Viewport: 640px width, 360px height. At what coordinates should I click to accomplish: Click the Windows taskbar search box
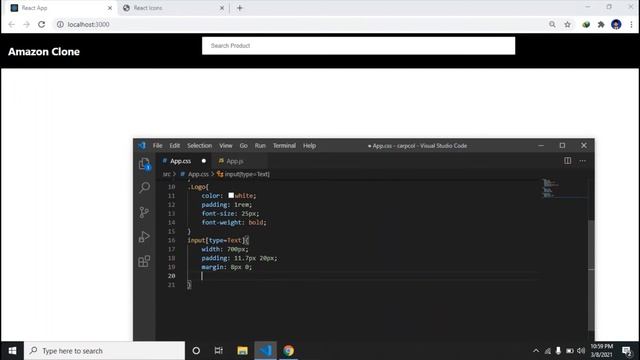(x=104, y=351)
